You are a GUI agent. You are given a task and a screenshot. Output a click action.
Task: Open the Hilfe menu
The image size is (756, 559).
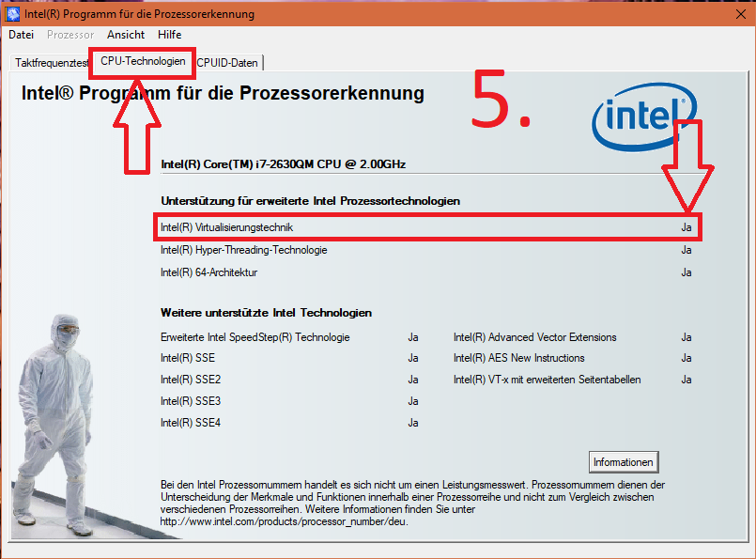click(x=170, y=35)
